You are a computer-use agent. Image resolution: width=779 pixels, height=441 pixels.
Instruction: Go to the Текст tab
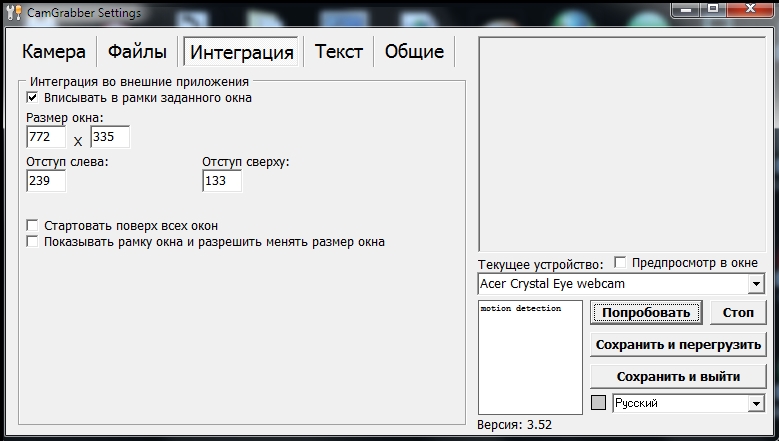(x=339, y=52)
